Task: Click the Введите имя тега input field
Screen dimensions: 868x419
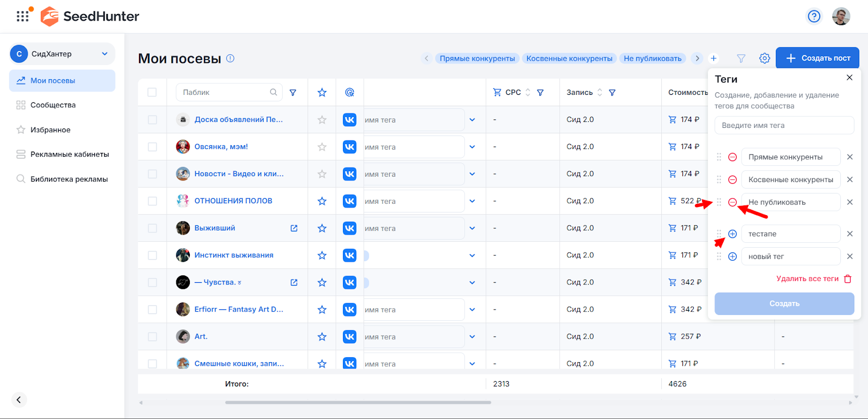Action: coord(784,125)
